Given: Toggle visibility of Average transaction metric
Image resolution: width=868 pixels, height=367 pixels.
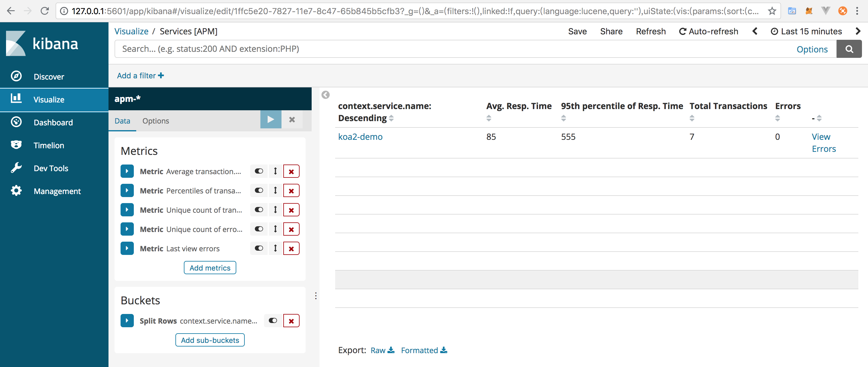Looking at the screenshot, I should click(x=259, y=171).
